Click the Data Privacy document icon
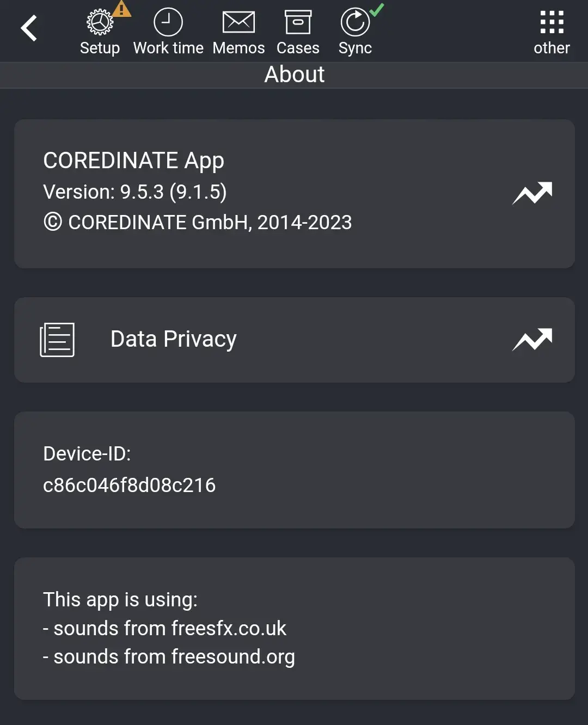 coord(57,339)
